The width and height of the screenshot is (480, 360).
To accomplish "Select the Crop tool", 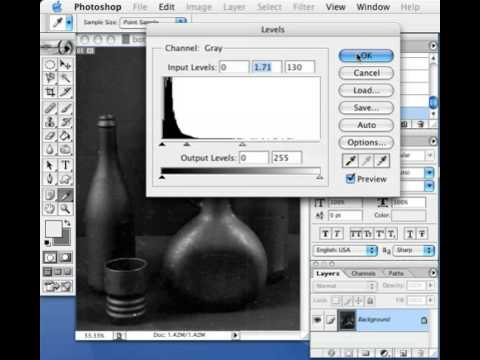I will 50,92.
